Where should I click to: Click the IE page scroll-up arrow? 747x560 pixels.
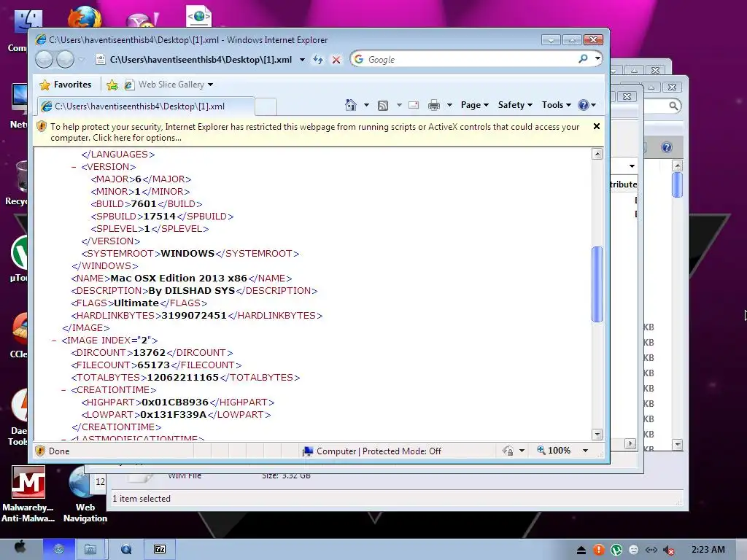coord(597,154)
